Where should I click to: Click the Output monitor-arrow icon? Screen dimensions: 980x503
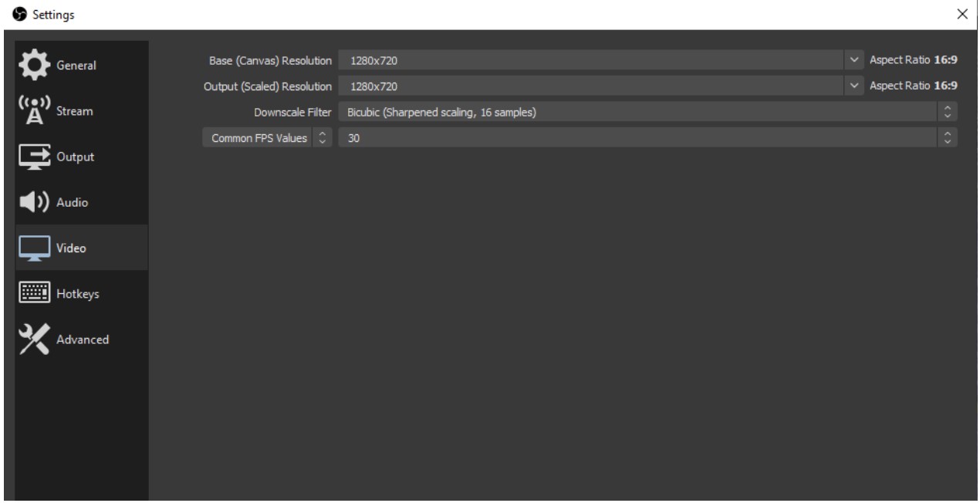34,157
